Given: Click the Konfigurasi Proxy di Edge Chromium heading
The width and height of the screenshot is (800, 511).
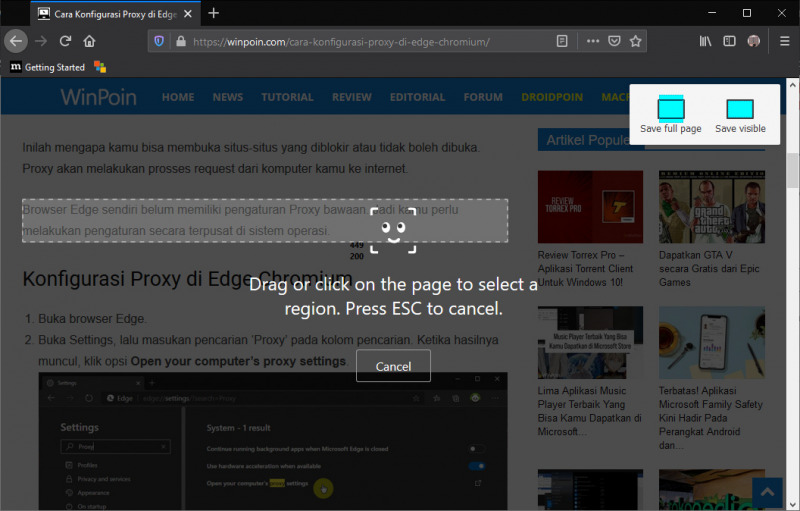Looking at the screenshot, I should [x=187, y=279].
